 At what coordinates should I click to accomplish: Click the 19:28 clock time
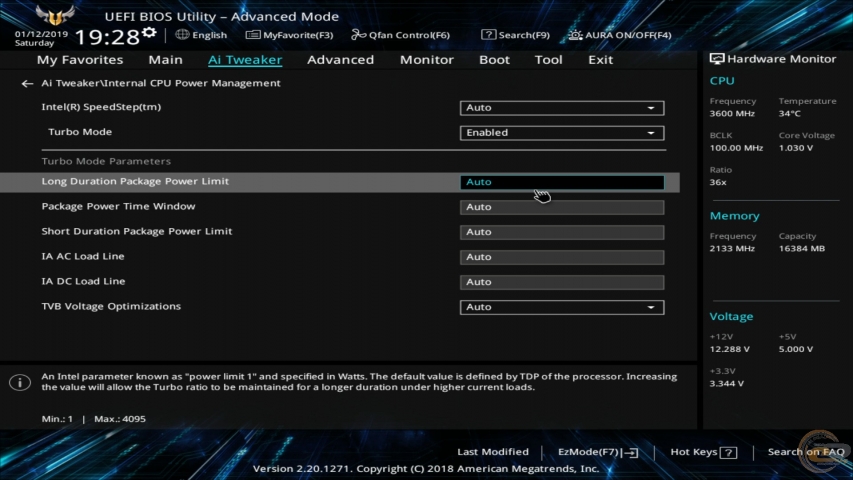click(x=107, y=37)
